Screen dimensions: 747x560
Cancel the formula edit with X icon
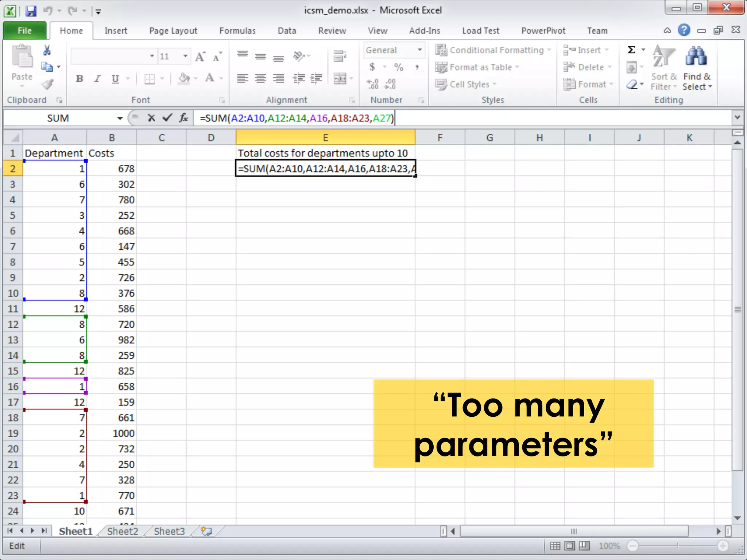[x=151, y=118]
